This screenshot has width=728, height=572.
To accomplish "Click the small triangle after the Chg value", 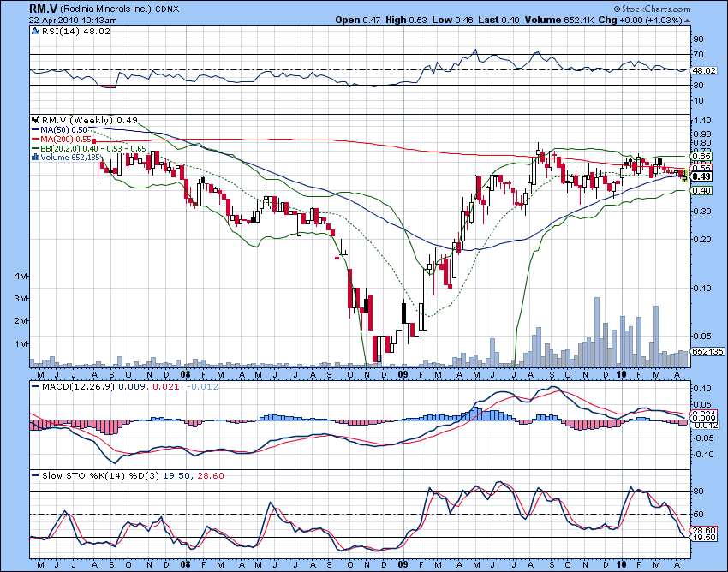I will [687, 21].
